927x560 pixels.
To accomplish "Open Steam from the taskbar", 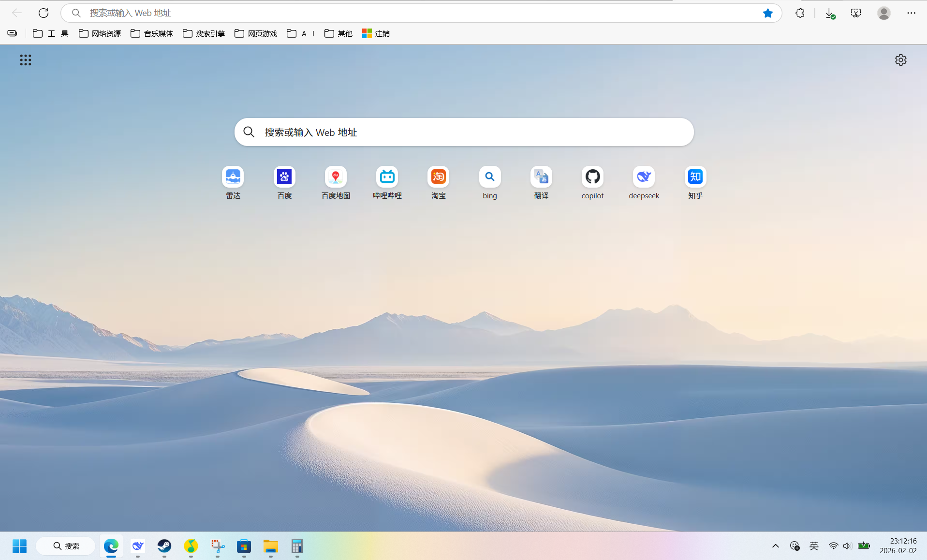I will pyautogui.click(x=164, y=546).
